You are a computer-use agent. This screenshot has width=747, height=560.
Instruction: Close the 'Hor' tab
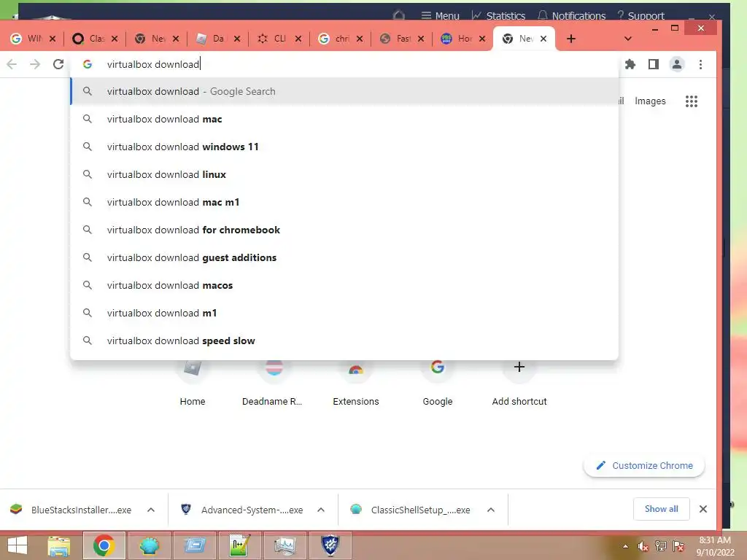tap(482, 39)
